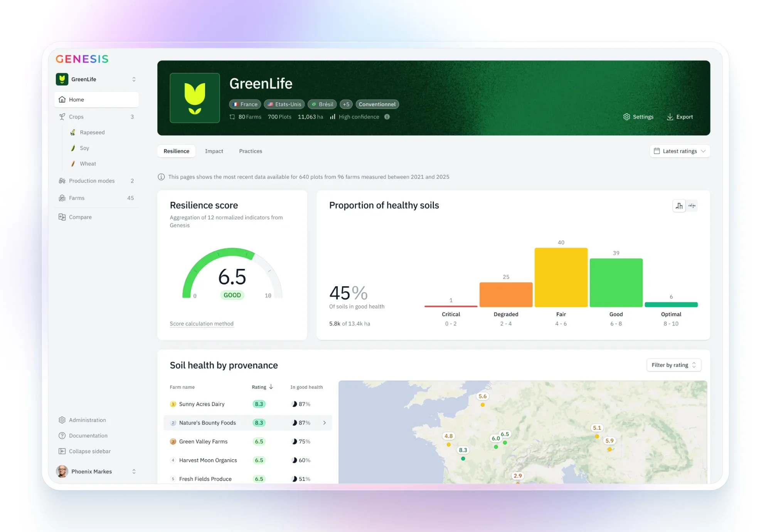Select Soy crop

[84, 148]
